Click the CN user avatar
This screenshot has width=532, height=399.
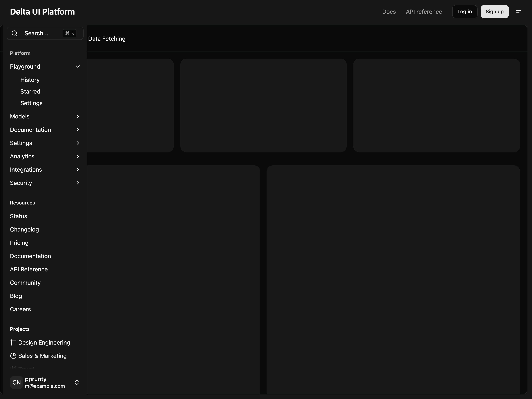(x=17, y=382)
